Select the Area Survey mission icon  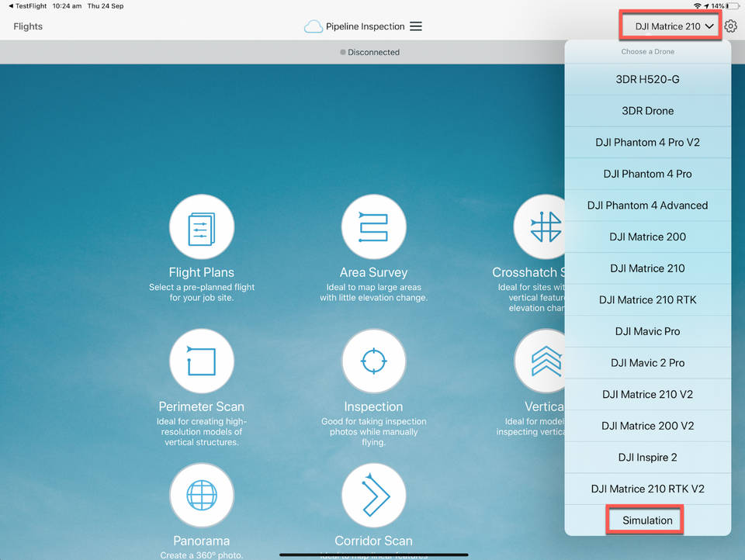point(373,226)
